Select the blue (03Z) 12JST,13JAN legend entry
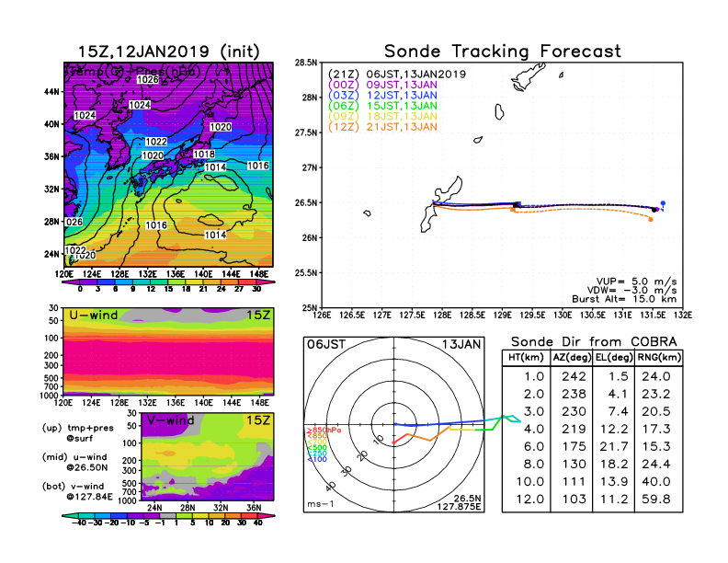 382,96
